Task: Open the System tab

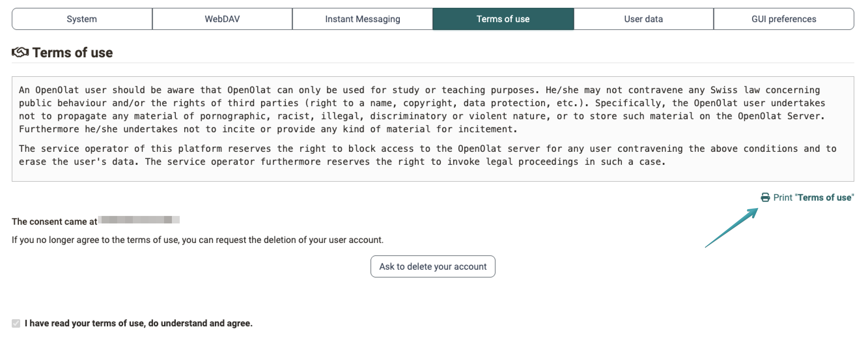Action: pyautogui.click(x=82, y=19)
